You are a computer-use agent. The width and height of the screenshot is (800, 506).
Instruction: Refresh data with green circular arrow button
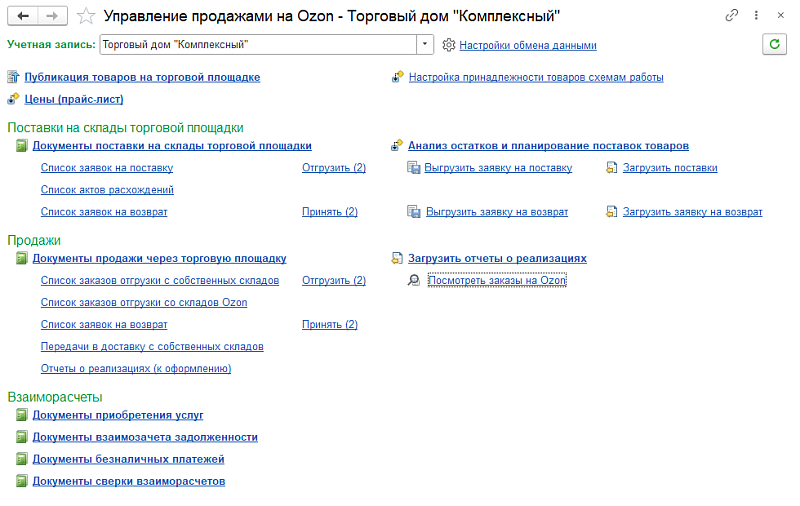774,44
